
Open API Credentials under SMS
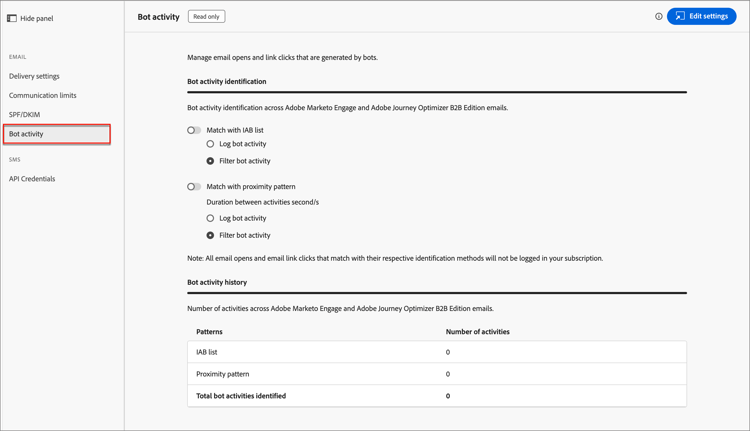point(32,179)
